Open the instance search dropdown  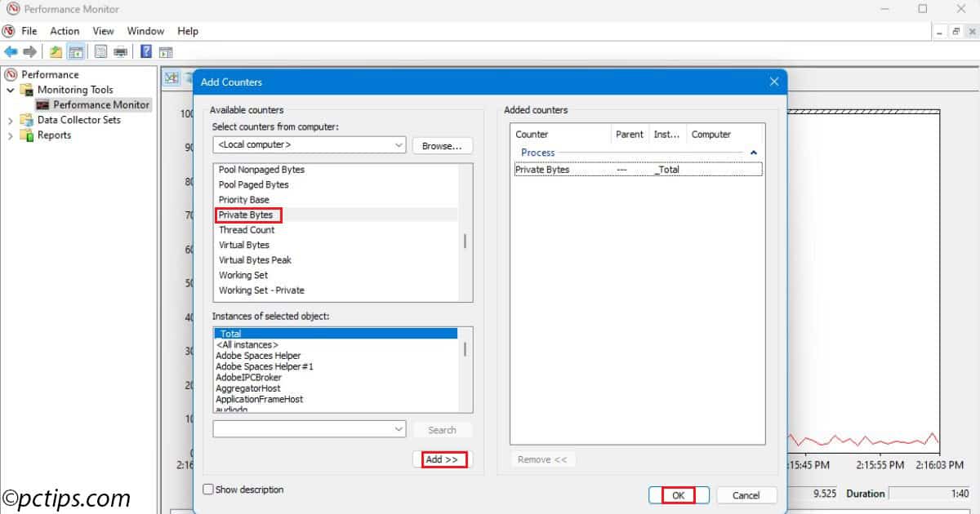tap(309, 429)
